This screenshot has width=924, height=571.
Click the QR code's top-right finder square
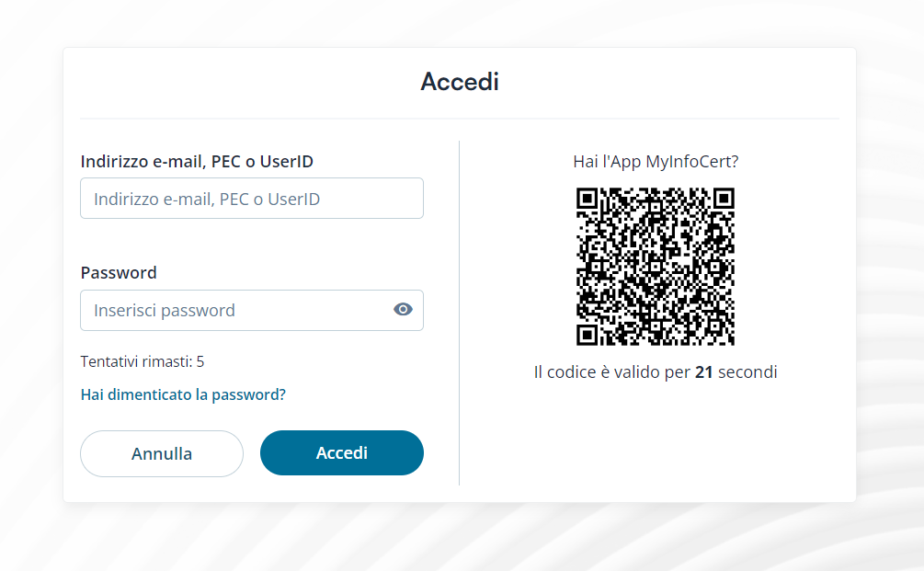(x=723, y=200)
